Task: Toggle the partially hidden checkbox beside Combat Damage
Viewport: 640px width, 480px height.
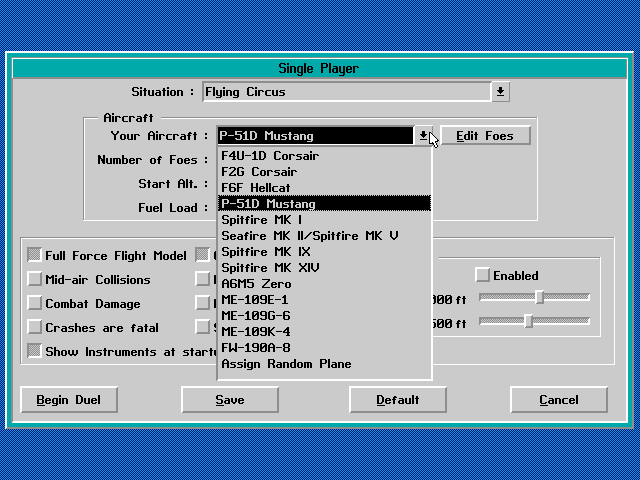Action: coord(202,303)
